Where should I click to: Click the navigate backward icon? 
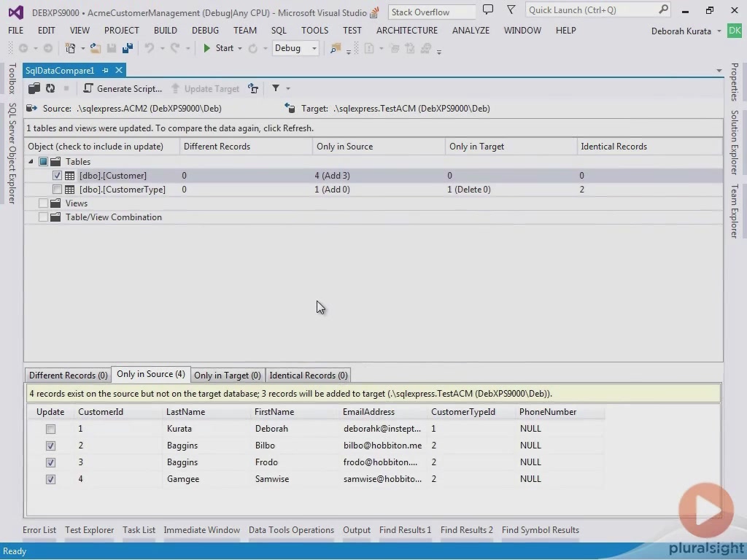click(x=23, y=48)
